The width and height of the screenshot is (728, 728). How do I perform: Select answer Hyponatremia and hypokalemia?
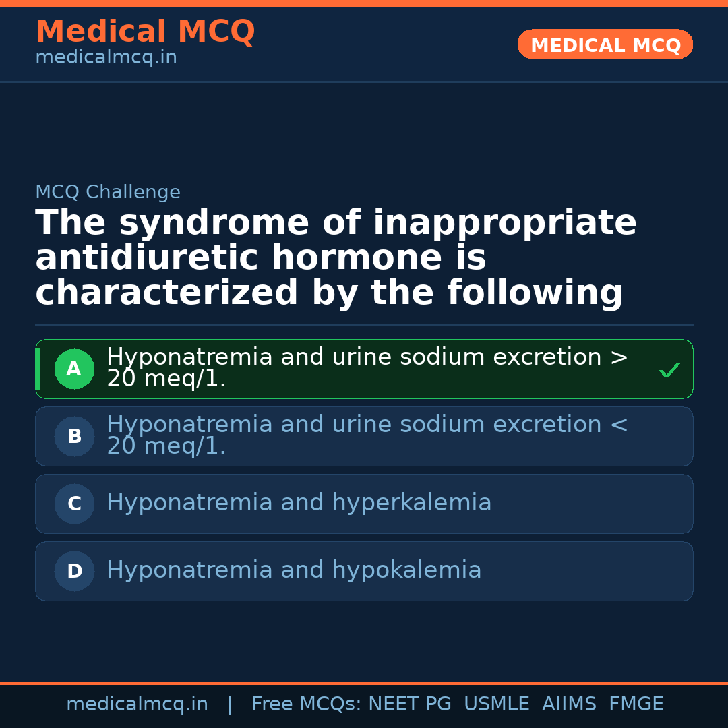(x=294, y=570)
